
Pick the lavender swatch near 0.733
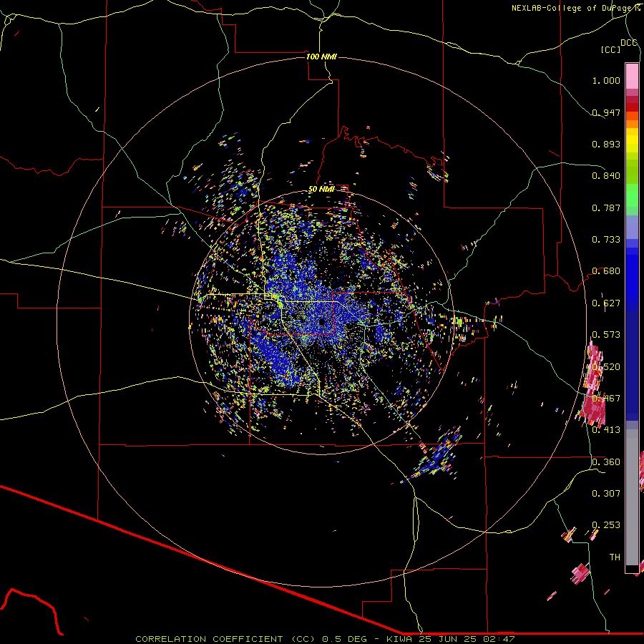[x=632, y=227]
